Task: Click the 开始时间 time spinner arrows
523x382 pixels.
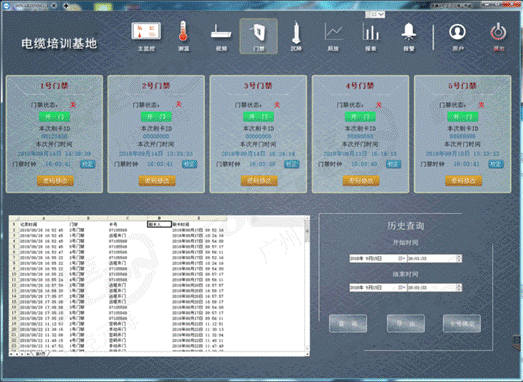Action: (x=459, y=259)
